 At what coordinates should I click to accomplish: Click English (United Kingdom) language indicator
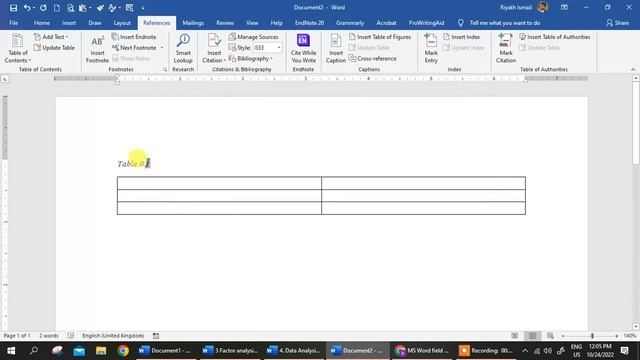pos(113,336)
